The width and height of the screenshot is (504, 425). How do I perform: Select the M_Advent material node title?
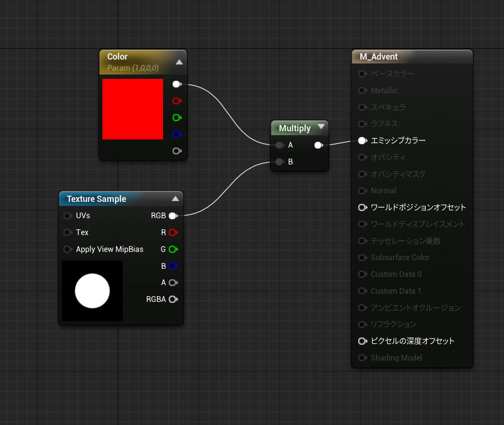tap(378, 57)
